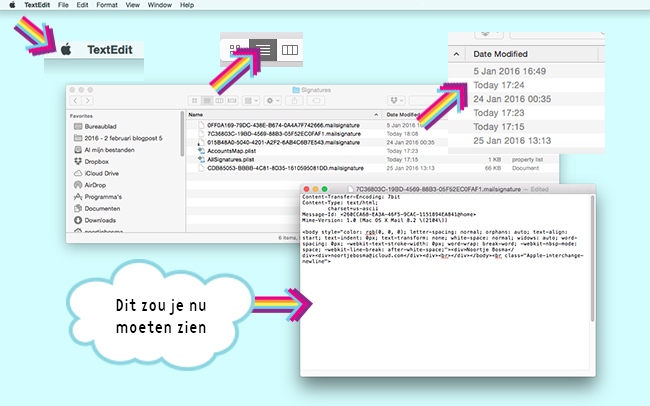This screenshot has height=406, width=650.
Task: Click the Today 18:08 date cell
Action: (402, 134)
